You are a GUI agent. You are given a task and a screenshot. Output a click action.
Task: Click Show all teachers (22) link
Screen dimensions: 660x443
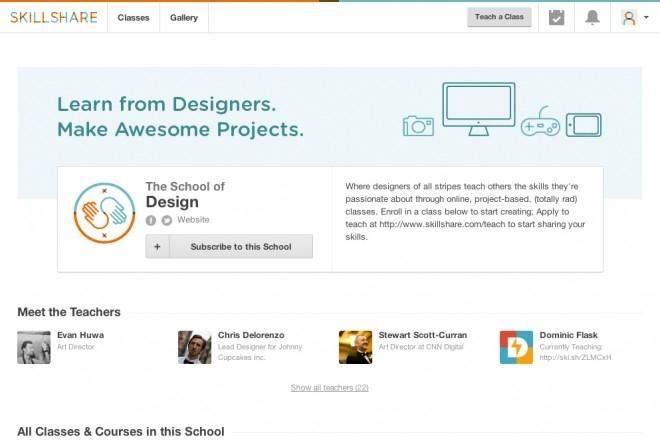329,387
